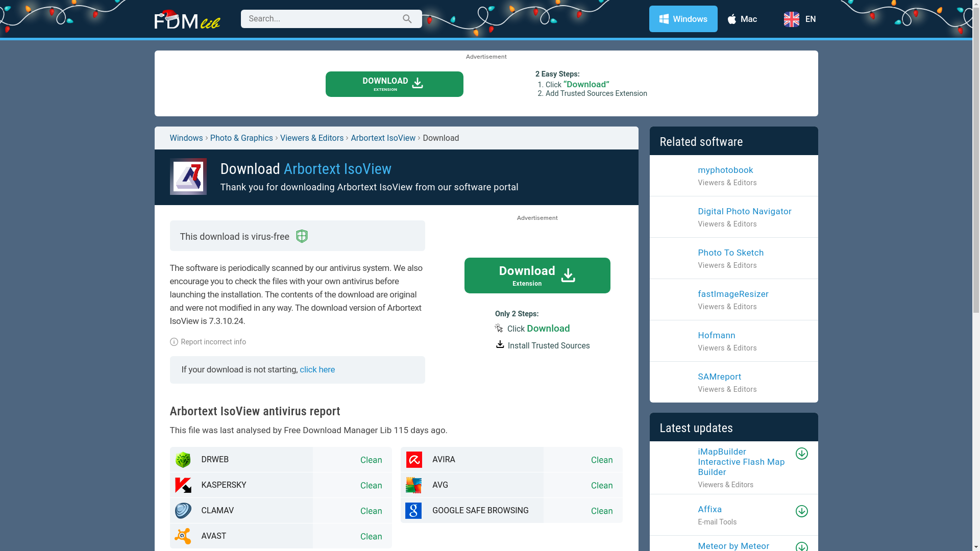Open the Viewers & Editors breadcrumb
This screenshot has width=980, height=551.
(x=311, y=138)
